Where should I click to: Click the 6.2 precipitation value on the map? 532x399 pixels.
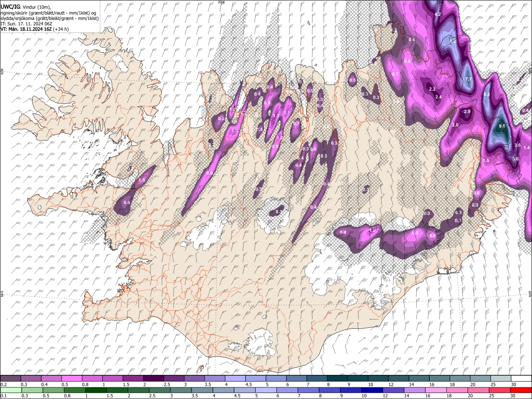[x=487, y=95]
